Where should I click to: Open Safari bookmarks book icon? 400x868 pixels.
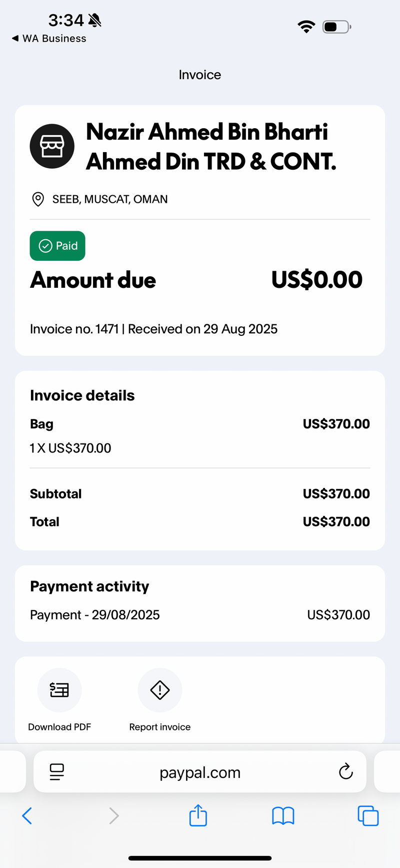click(283, 816)
